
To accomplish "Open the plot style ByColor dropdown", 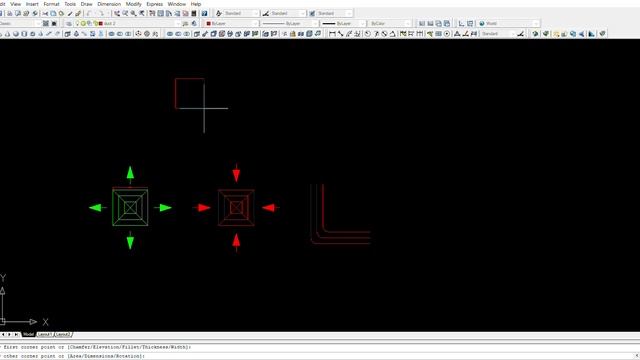I will [389, 24].
